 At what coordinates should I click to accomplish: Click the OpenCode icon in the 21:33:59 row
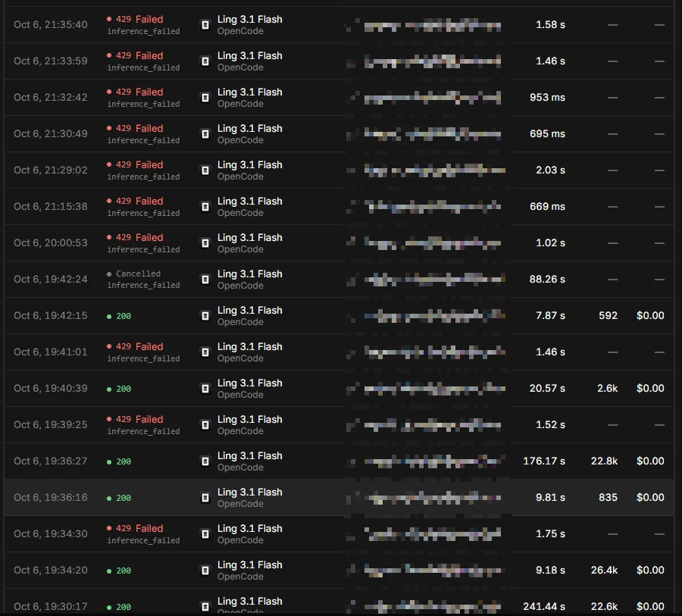tap(205, 61)
